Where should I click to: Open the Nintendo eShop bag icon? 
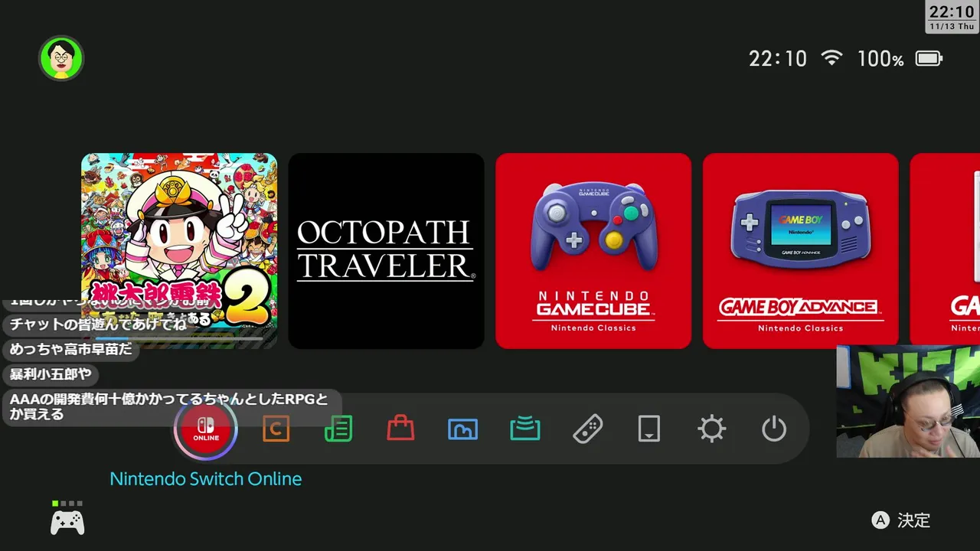coord(400,429)
